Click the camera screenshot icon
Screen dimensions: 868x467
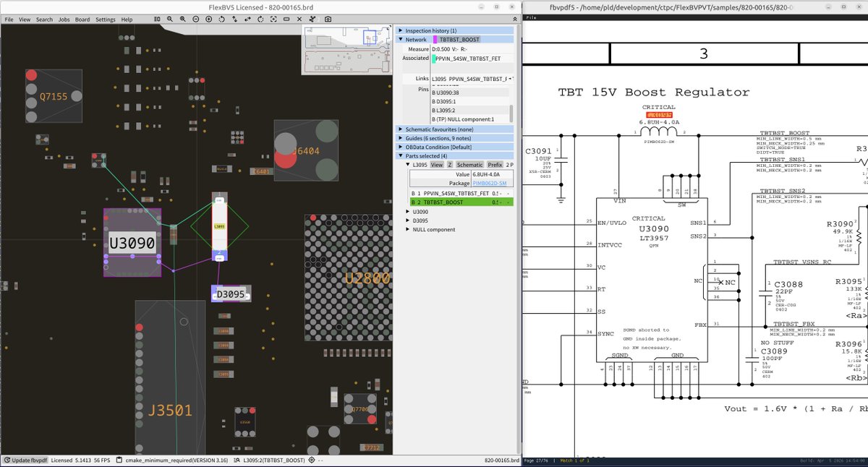pyautogui.click(x=328, y=20)
